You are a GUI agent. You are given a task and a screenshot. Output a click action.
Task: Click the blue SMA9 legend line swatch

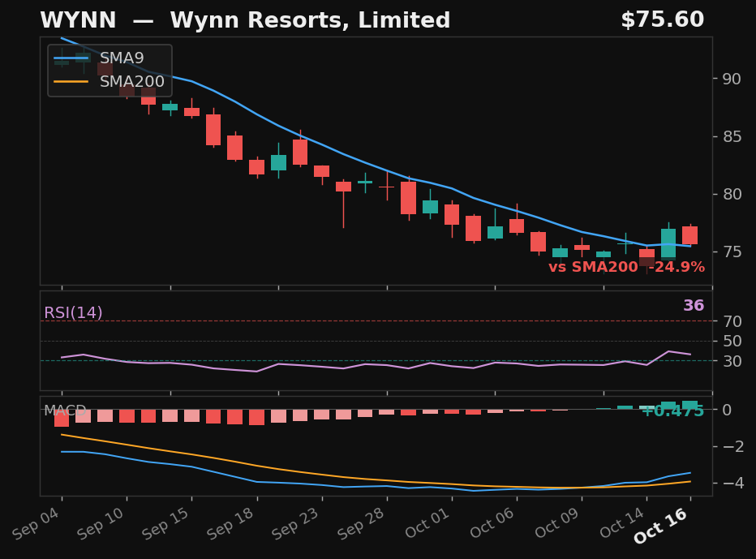click(71, 58)
